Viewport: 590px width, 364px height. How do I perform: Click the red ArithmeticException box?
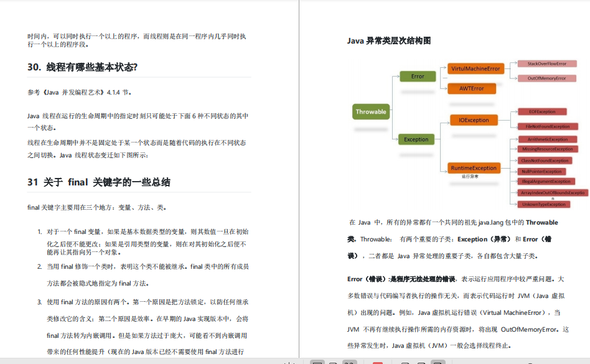(x=548, y=139)
